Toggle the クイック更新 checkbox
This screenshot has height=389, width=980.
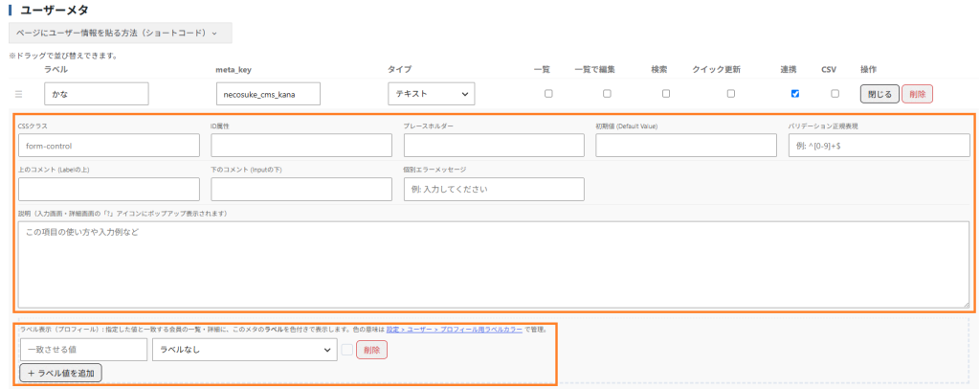tap(730, 94)
